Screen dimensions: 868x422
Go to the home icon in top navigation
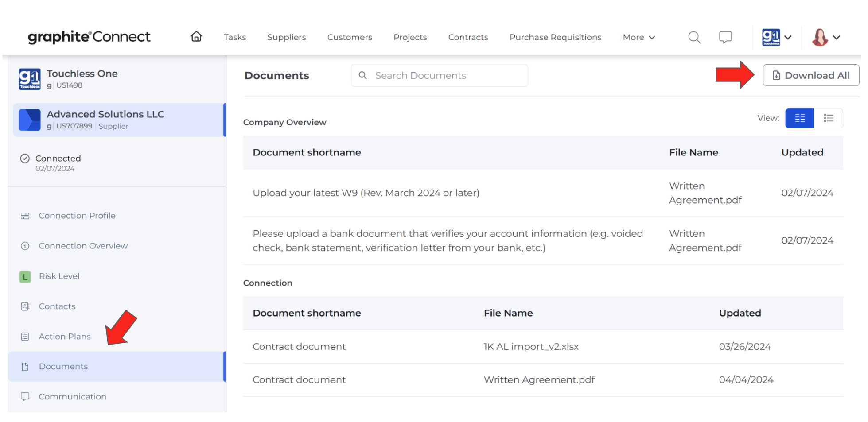[196, 37]
